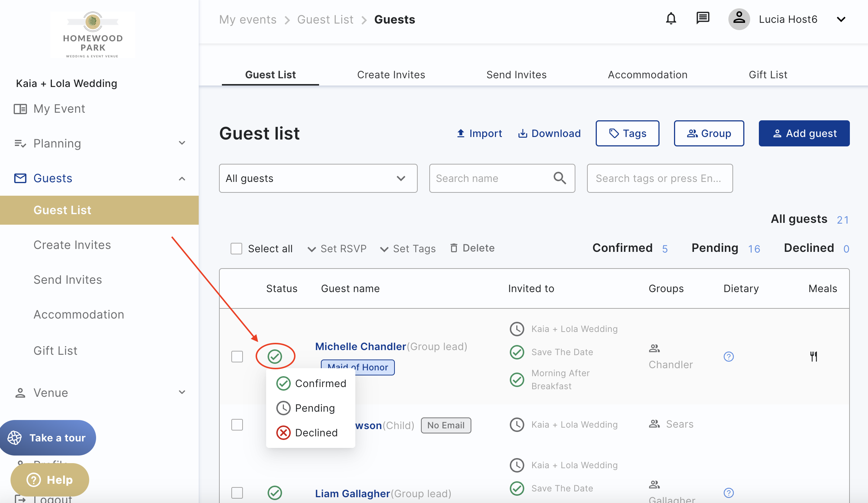Image resolution: width=868 pixels, height=503 pixels.
Task: Open the Lucia Host6 account menu arrow
Action: 841,19
